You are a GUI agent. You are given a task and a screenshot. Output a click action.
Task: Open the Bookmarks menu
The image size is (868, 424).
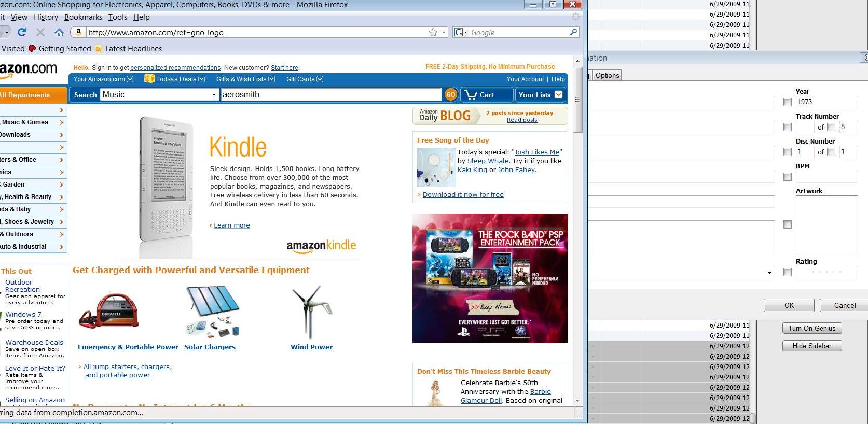83,17
